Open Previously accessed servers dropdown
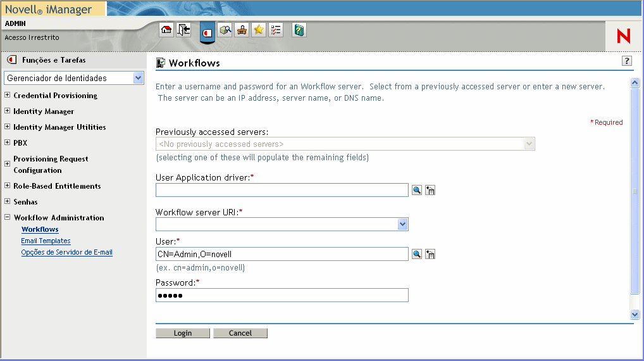 click(529, 144)
